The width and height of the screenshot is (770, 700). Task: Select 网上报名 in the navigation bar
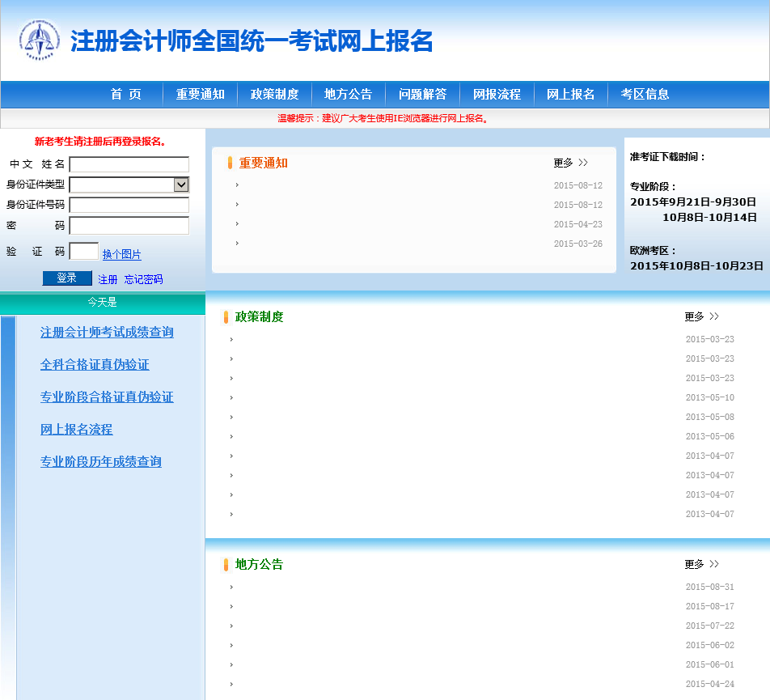[x=570, y=94]
